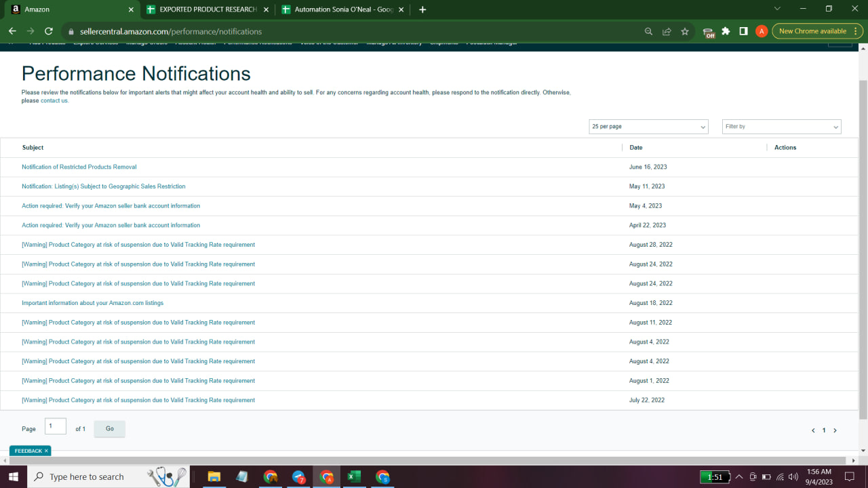Bookmark this page with the star icon

click(685, 31)
